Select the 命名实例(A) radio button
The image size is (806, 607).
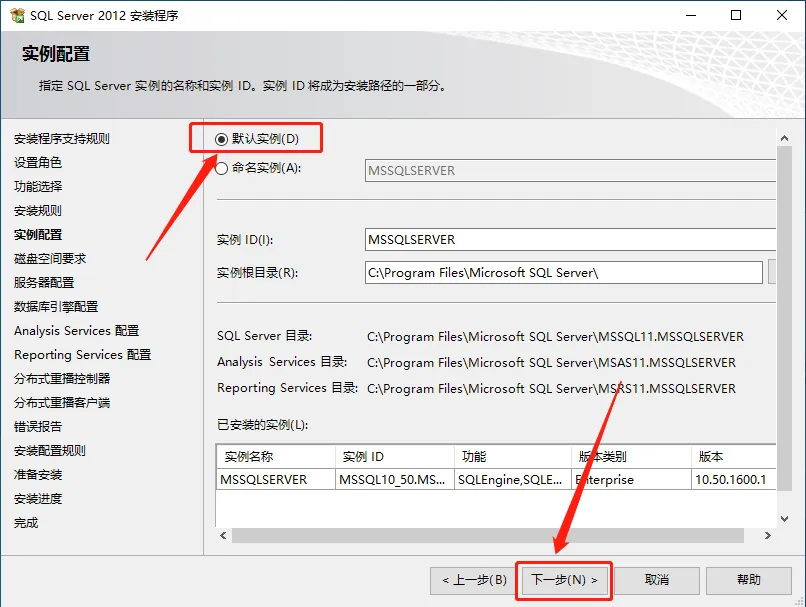(x=222, y=168)
